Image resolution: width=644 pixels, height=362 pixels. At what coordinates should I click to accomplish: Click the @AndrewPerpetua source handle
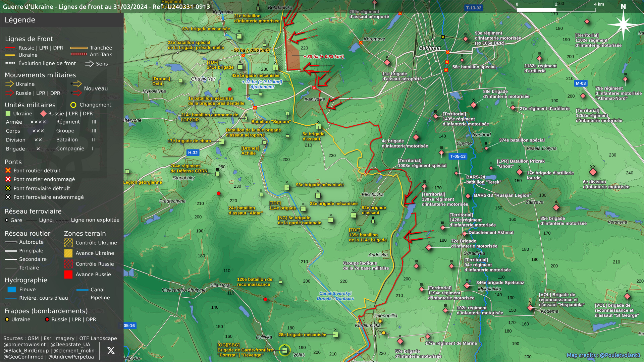71,357
